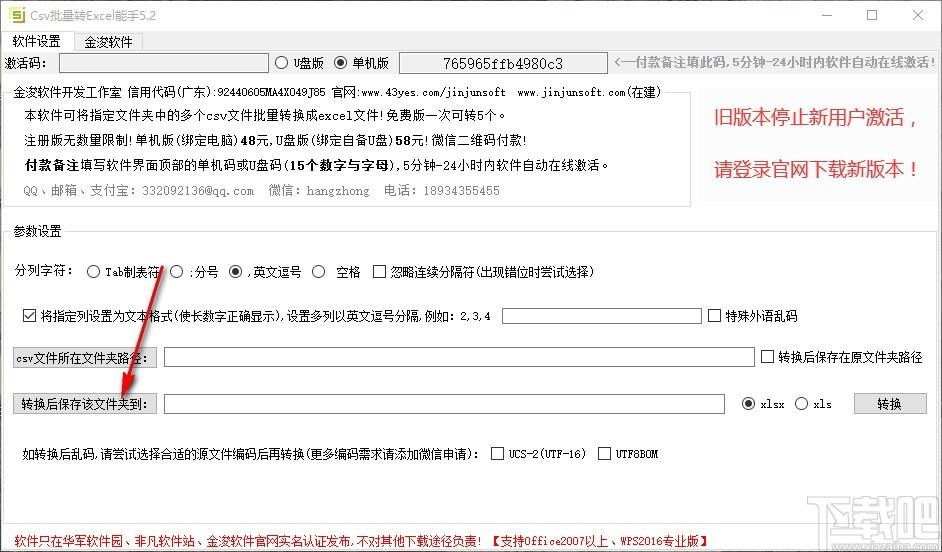This screenshot has height=552, width=942.
Task: Click the 请登录官网下载新版本 notice
Action: point(816,169)
